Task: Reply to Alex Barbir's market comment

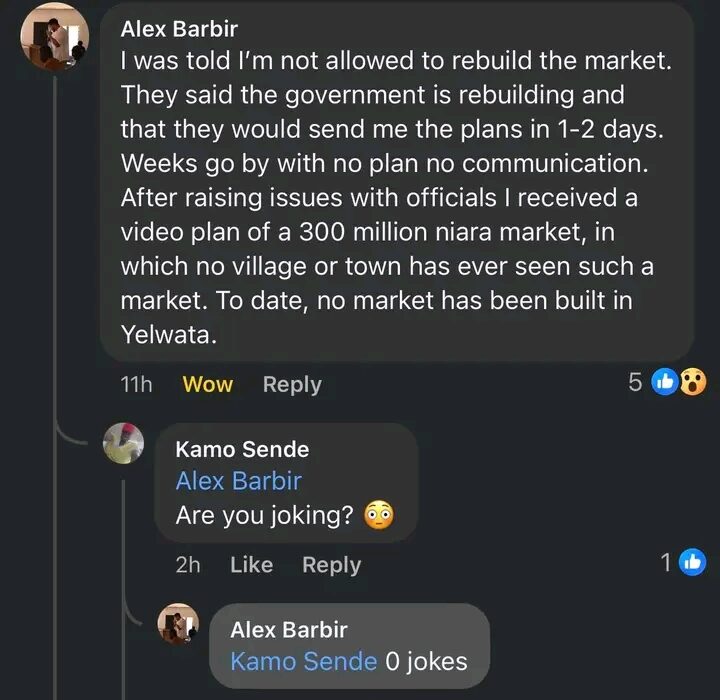Action: click(292, 385)
